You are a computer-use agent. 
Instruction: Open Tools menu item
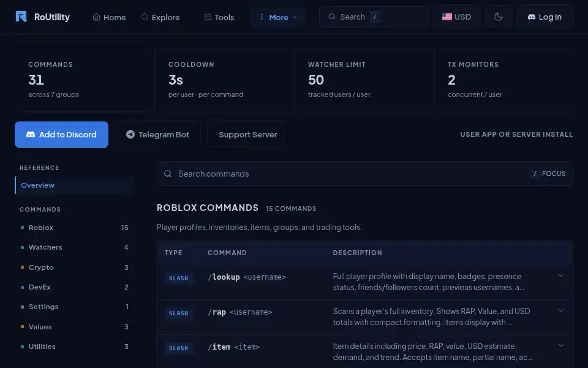[224, 17]
